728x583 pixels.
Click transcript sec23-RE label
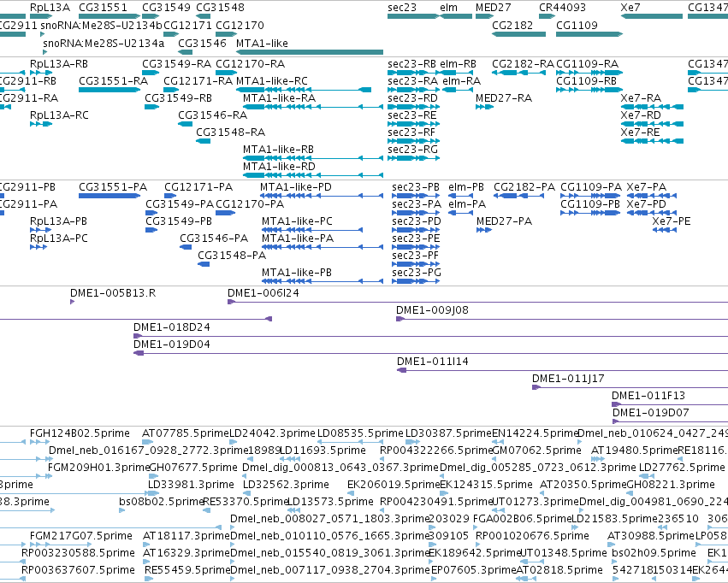tap(412, 115)
